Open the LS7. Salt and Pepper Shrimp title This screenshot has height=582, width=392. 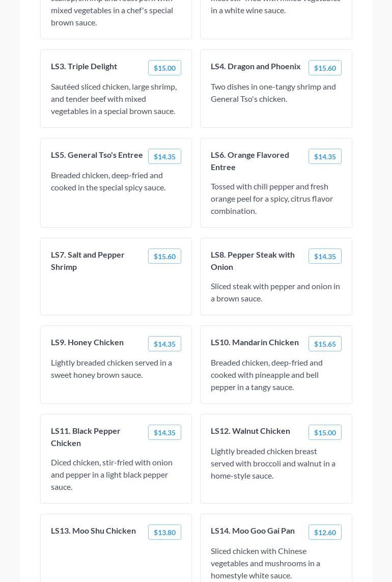88,261
